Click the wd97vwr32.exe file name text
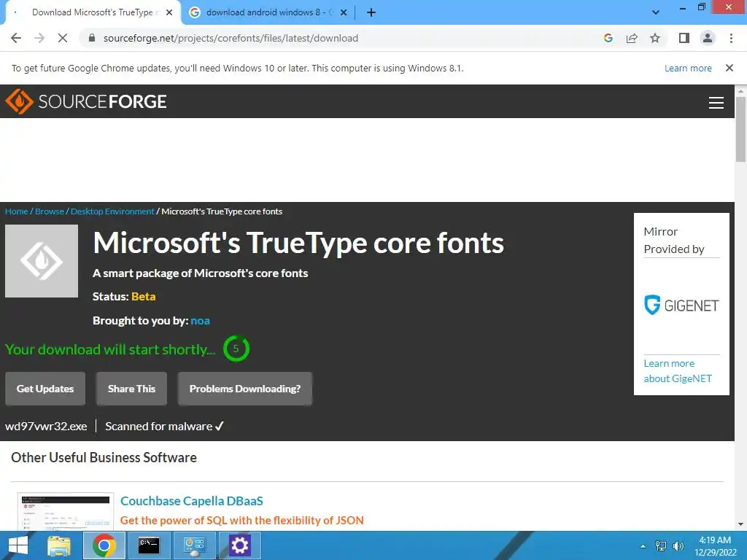This screenshot has width=747, height=560. click(46, 426)
